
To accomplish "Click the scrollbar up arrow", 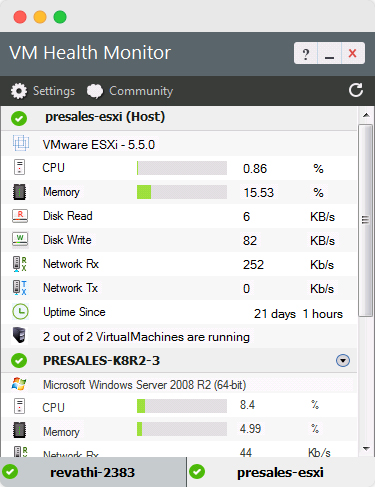I will pos(366,115).
